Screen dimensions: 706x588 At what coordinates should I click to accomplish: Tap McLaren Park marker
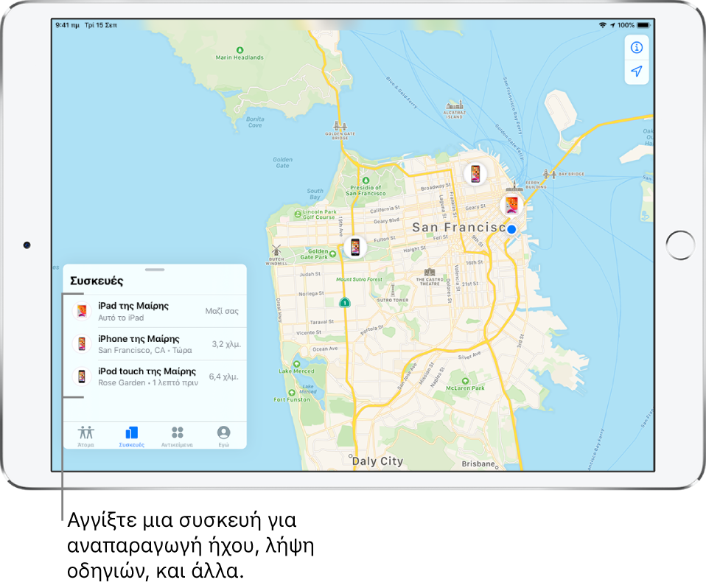[x=465, y=381]
